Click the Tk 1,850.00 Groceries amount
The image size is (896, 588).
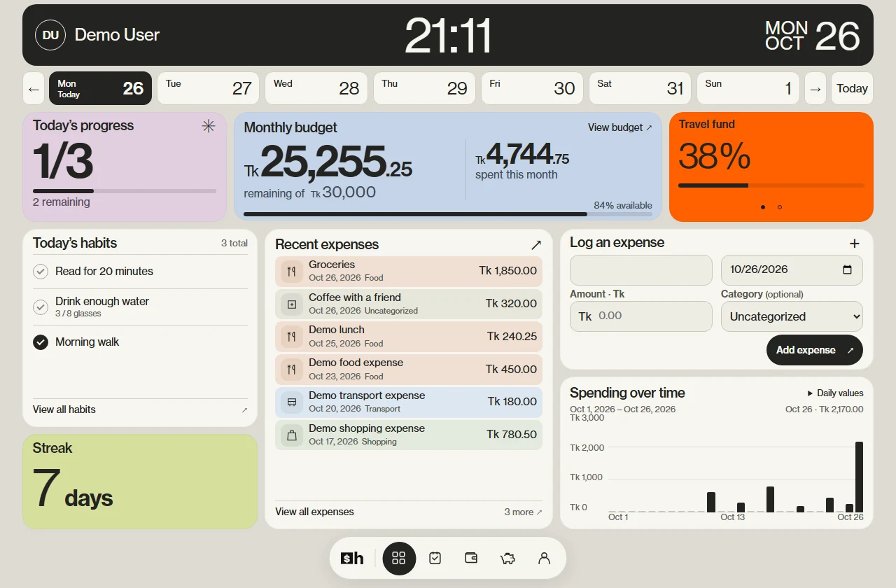pyautogui.click(x=508, y=271)
